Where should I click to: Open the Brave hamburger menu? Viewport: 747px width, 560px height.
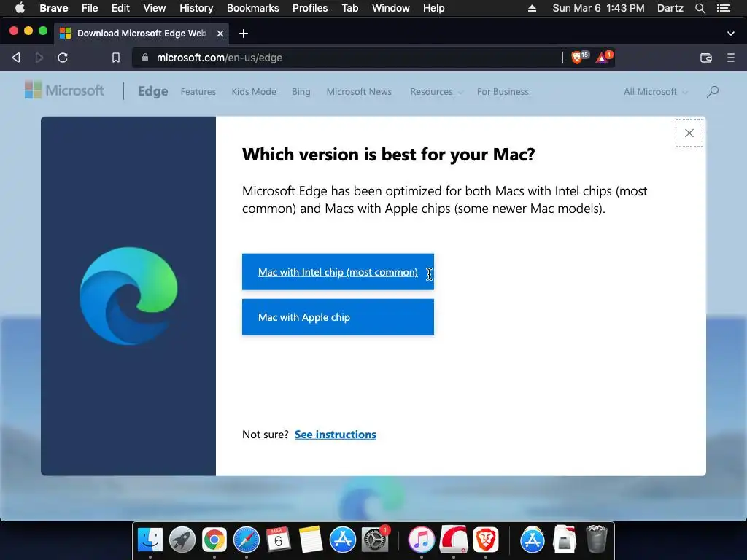(731, 58)
